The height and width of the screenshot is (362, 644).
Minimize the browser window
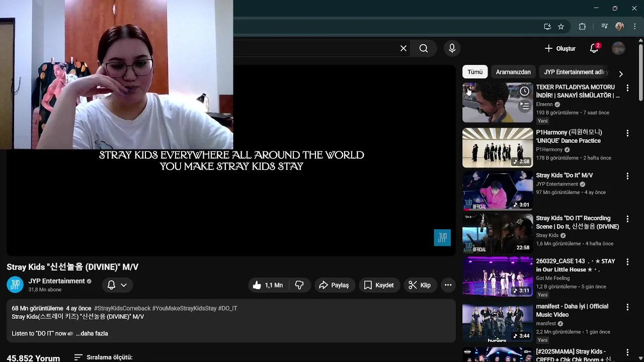[x=596, y=8]
